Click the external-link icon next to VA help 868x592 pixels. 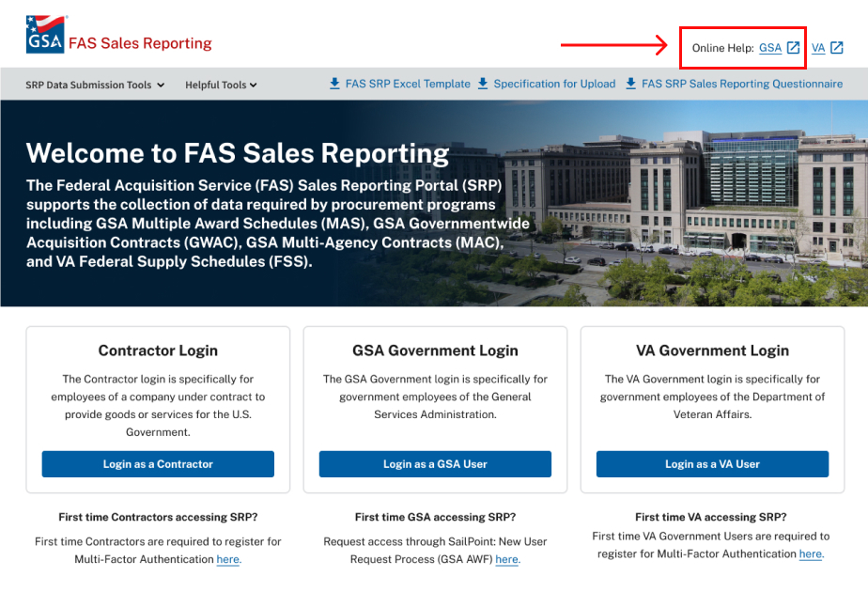tap(837, 48)
